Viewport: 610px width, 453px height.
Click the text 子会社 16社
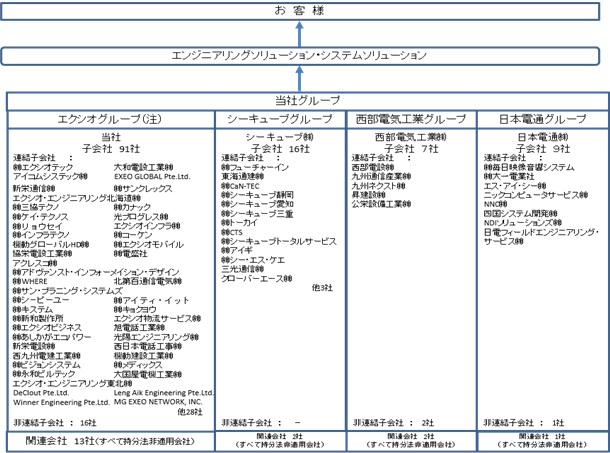click(x=280, y=149)
